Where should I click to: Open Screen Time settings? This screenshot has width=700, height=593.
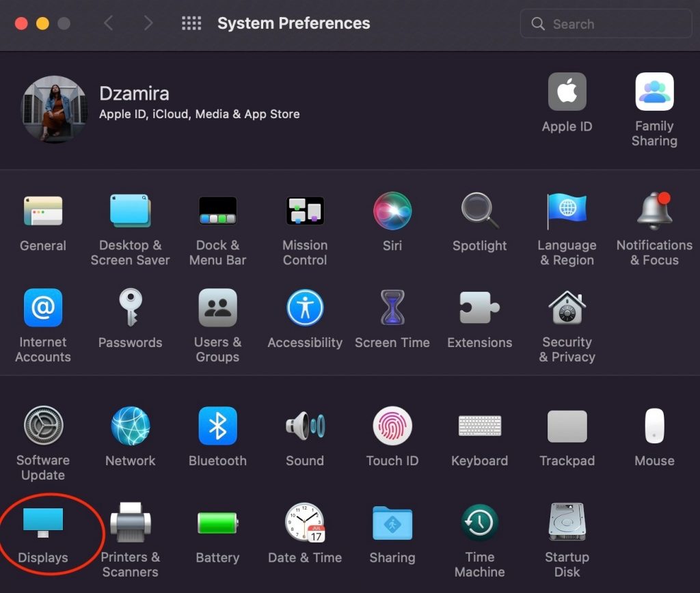[392, 308]
